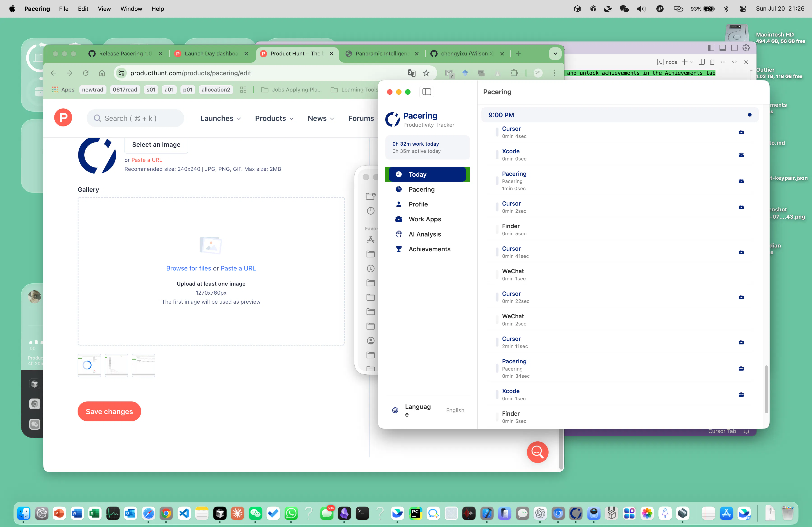This screenshot has height=527, width=812.
Task: Reload the Product Hunt page
Action: (x=86, y=73)
